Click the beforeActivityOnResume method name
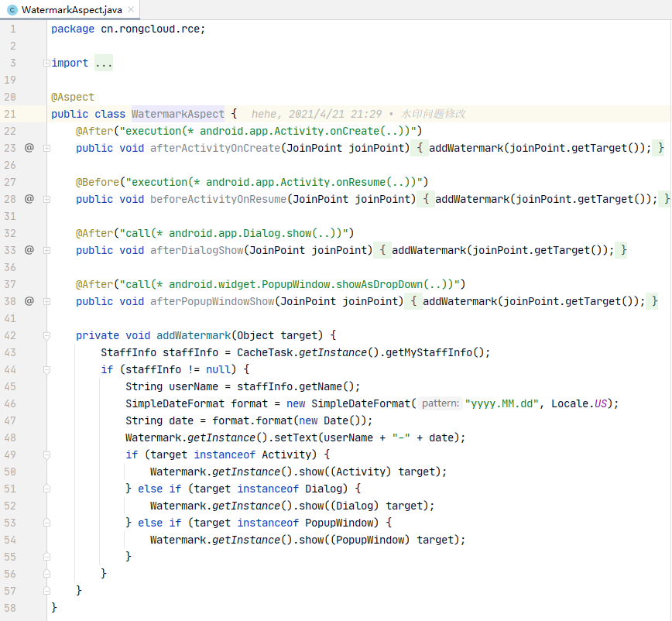 click(218, 199)
